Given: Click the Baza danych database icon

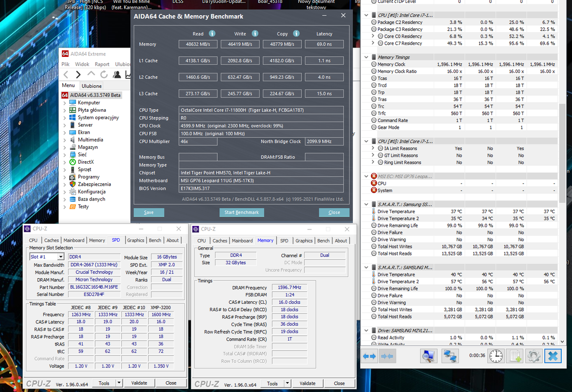Looking at the screenshot, I should [73, 199].
